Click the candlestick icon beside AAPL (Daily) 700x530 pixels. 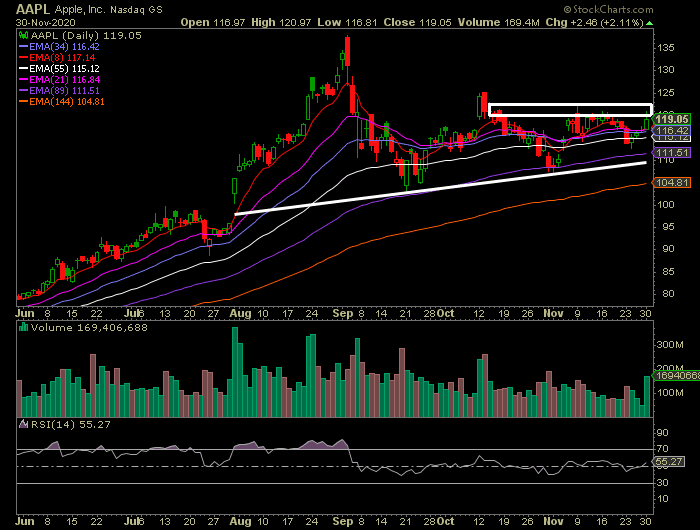(23, 36)
